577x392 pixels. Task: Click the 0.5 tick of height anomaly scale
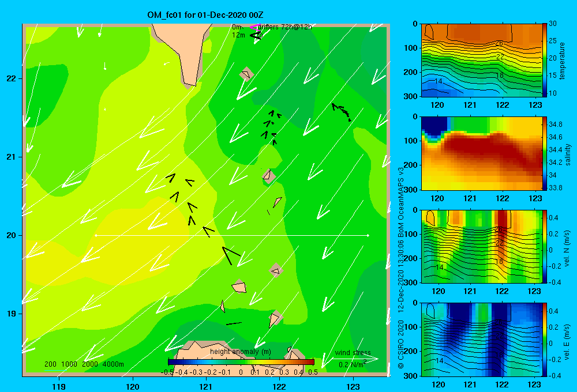coord(313,372)
